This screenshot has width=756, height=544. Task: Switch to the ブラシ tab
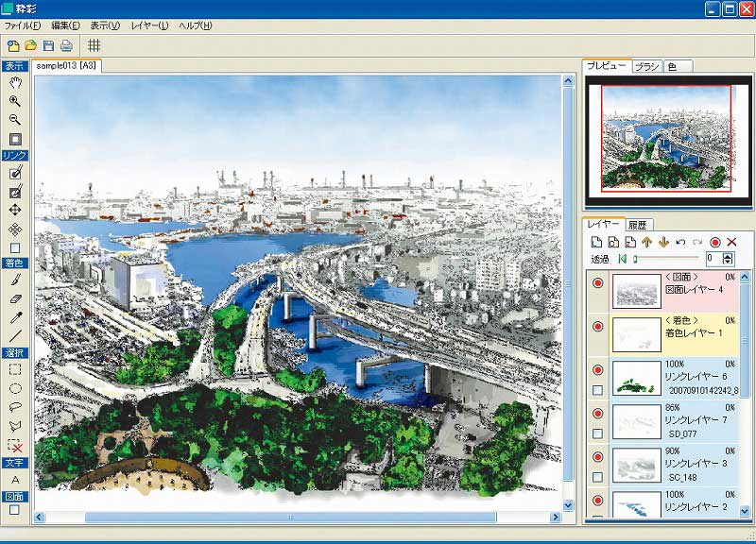coord(646,66)
